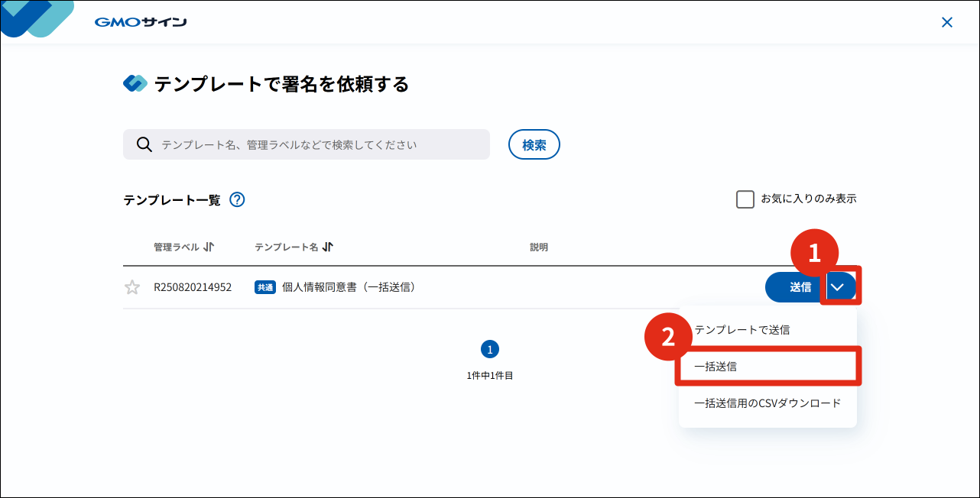Focus the template name search field
The image size is (980, 498).
(x=321, y=144)
